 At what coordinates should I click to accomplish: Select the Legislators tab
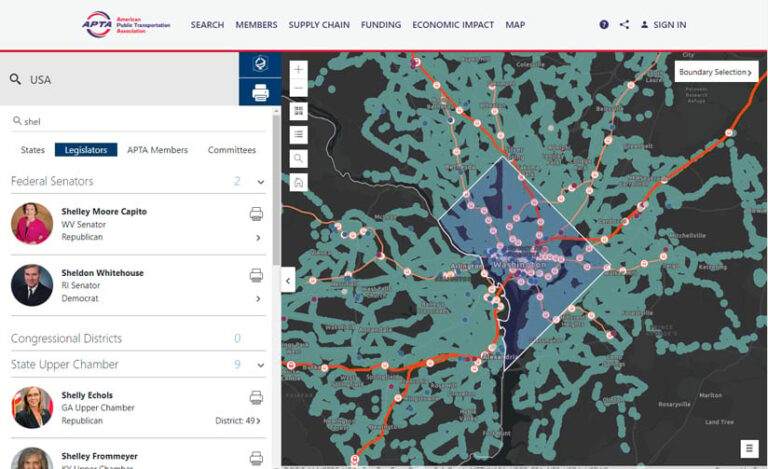click(86, 150)
